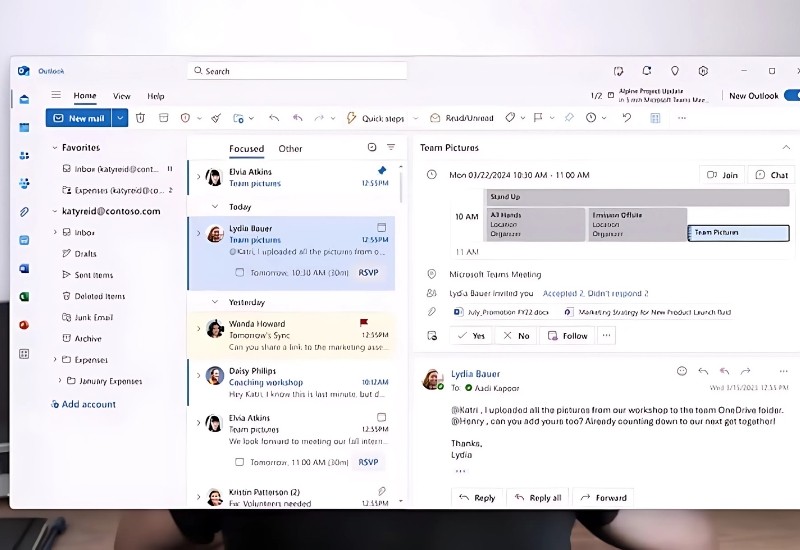
Task: Open the New mail dropdown arrow
Action: click(120, 118)
